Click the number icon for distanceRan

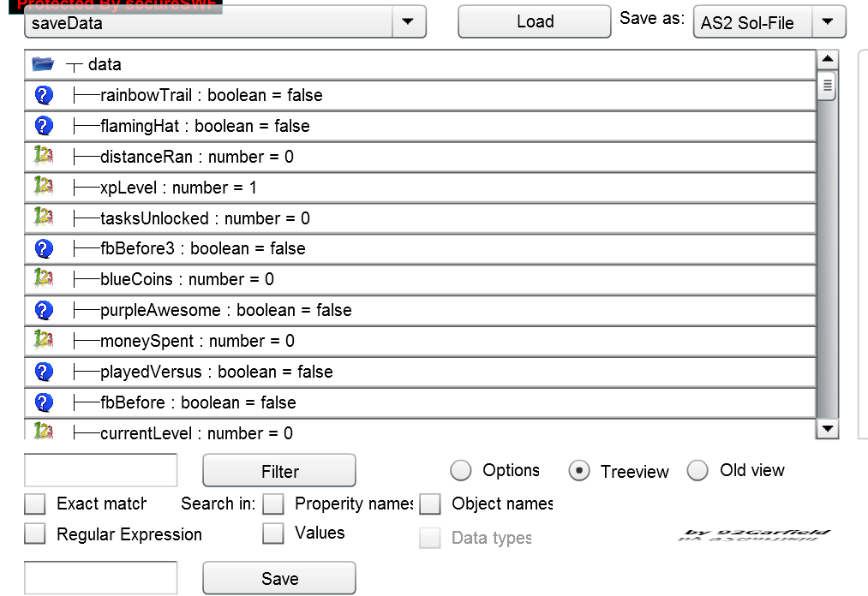[43, 154]
